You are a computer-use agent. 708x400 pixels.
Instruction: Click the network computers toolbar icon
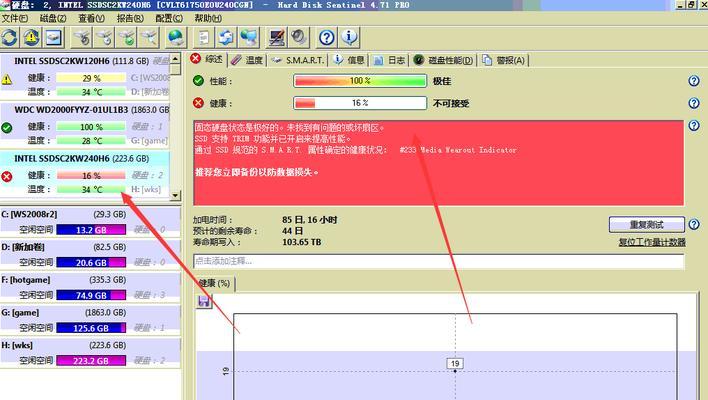[249, 37]
